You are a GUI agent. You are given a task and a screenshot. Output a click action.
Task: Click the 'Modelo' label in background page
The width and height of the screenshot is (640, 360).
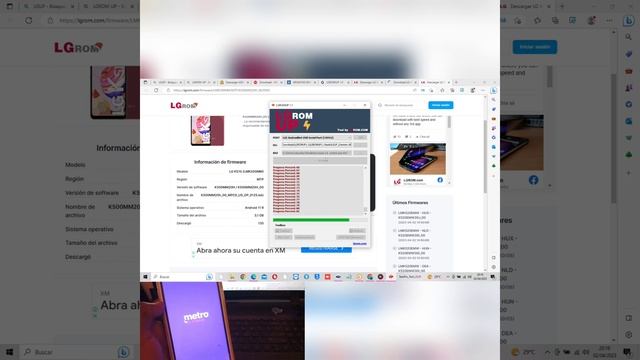76,165
